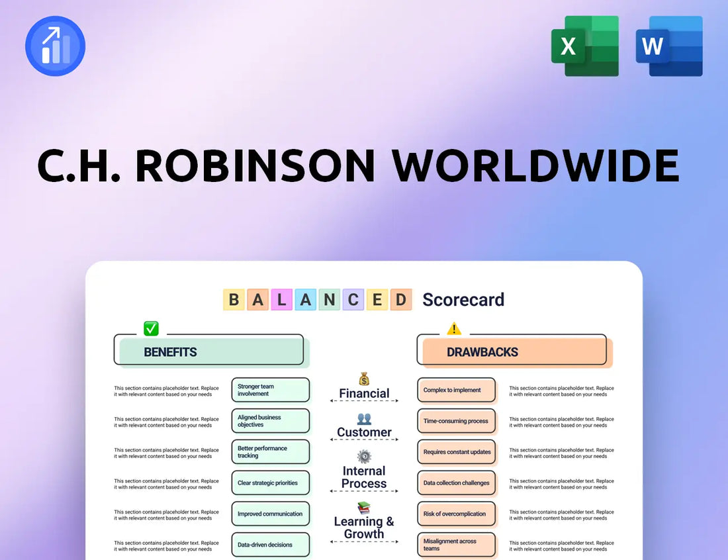Click the gear icon above Internal Process
728x560 pixels.
(364, 457)
